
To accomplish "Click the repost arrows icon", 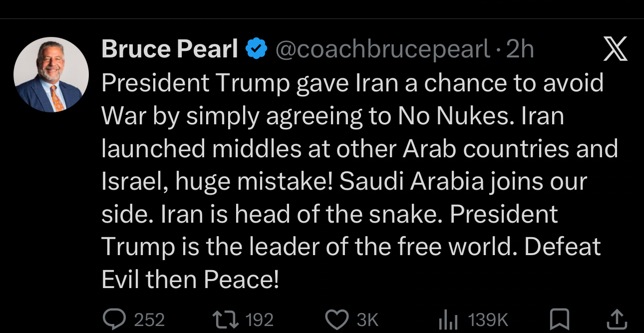I will [223, 319].
